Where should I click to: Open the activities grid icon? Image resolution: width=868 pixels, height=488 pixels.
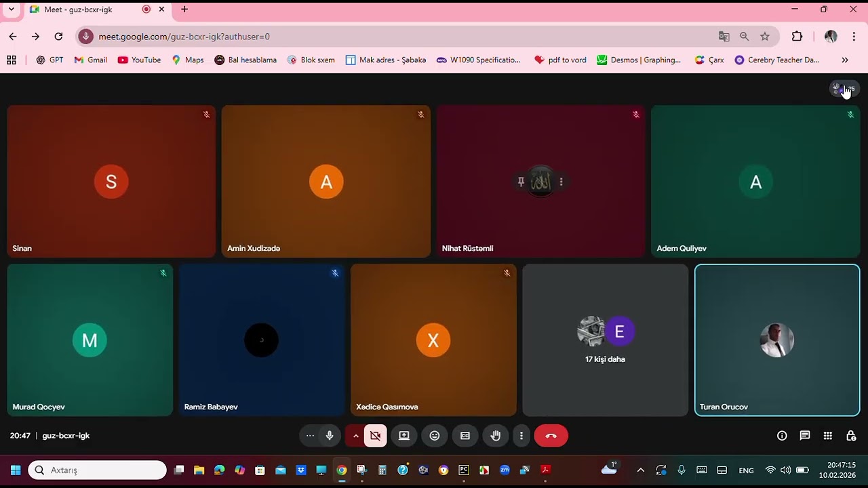(x=828, y=436)
